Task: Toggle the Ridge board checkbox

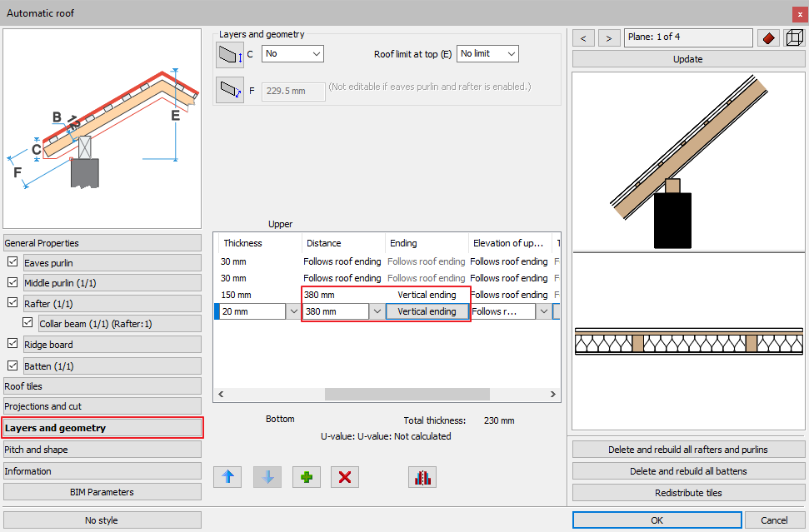Action: tap(12, 344)
